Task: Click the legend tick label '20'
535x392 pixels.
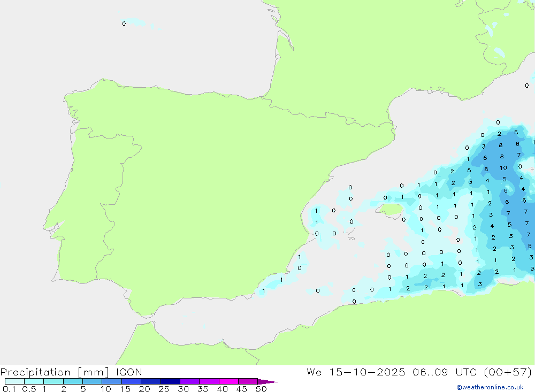Action: 144,389
